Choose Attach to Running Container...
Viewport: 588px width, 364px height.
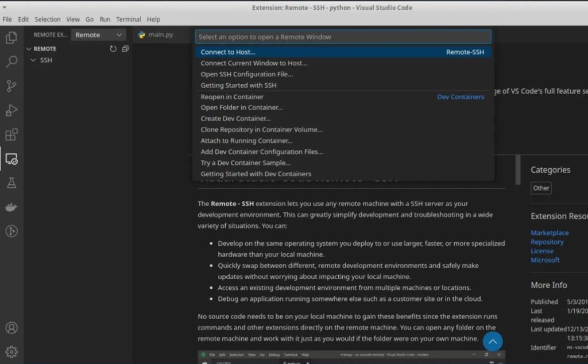pyautogui.click(x=343, y=141)
